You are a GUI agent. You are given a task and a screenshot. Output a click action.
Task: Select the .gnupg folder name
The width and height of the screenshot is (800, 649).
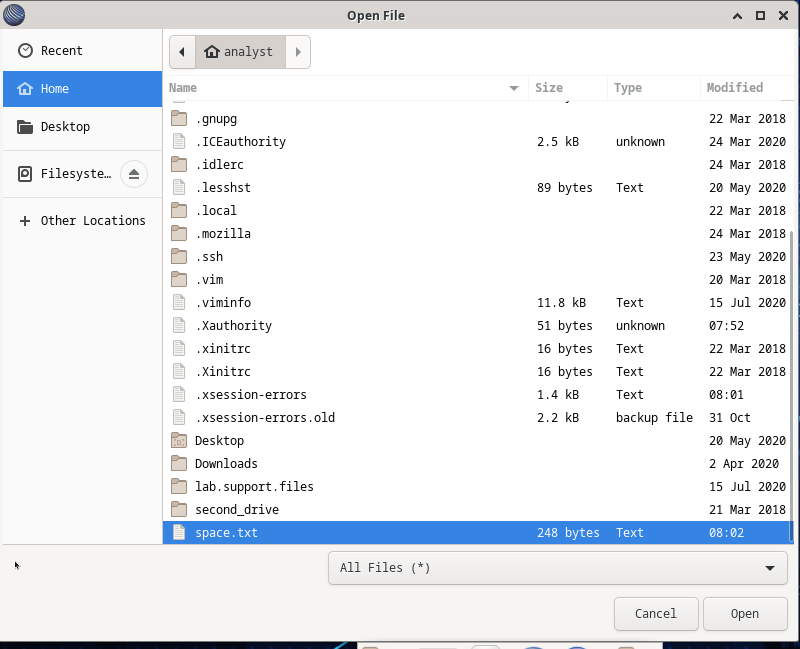point(216,119)
